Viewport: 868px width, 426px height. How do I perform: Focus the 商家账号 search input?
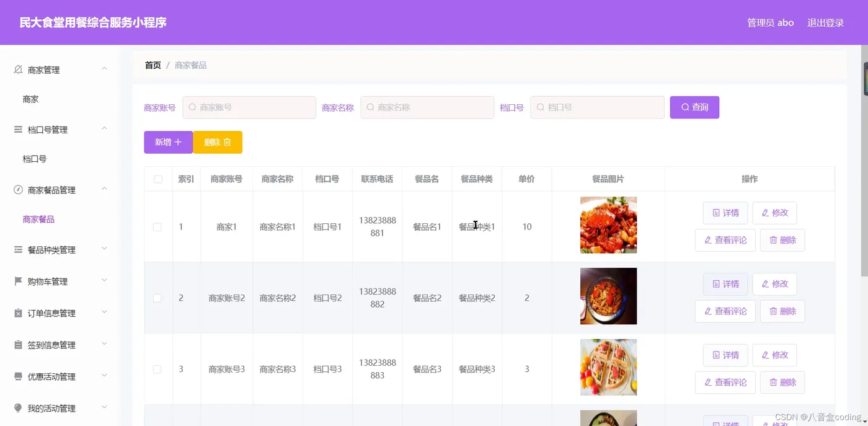(x=249, y=107)
